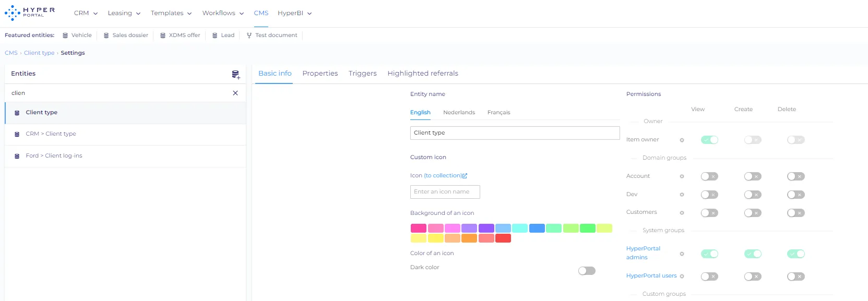Switch to the Français language tab
This screenshot has width=868, height=301.
click(498, 113)
